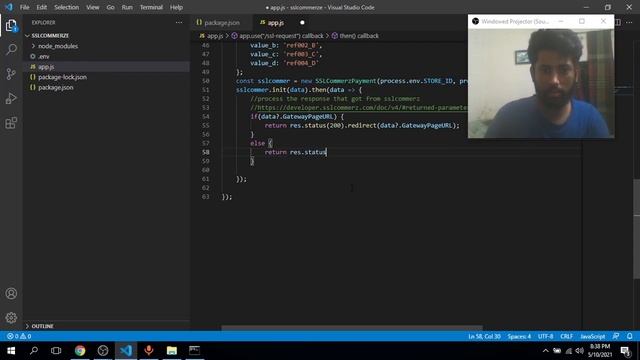Image resolution: width=640 pixels, height=360 pixels.
Task: Change line endings via CRLF
Action: [x=567, y=336]
